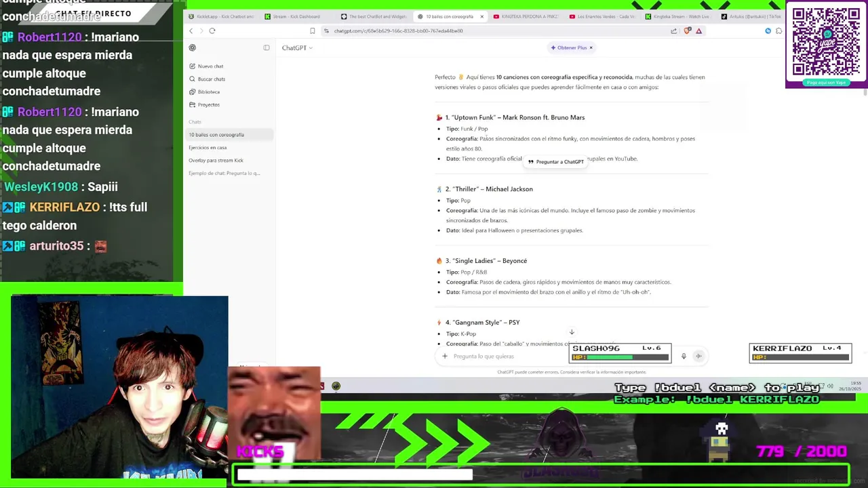Click the Yape QR code overlay
868x488 pixels.
coord(826,42)
